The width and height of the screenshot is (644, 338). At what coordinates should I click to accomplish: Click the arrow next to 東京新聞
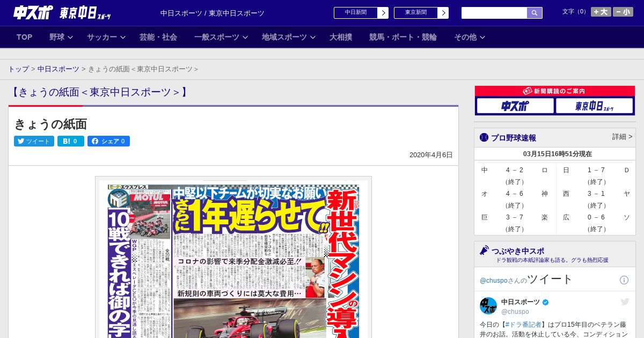pyautogui.click(x=443, y=13)
